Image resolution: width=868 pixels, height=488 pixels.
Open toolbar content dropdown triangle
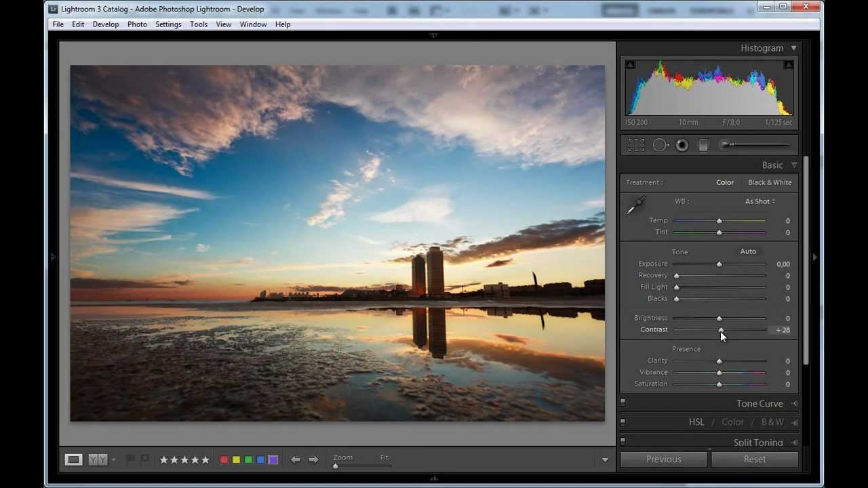coord(605,460)
